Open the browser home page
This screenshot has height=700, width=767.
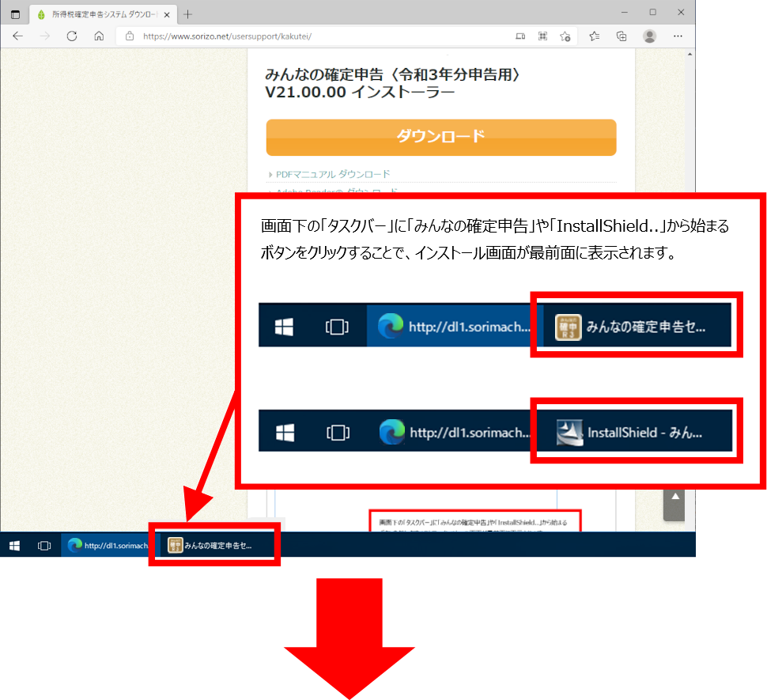(x=99, y=36)
